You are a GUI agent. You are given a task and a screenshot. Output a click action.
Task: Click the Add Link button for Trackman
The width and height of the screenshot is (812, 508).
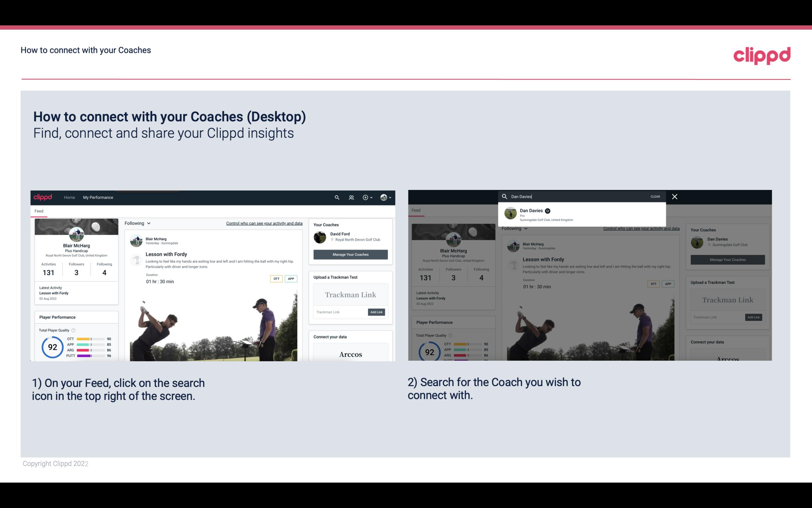[377, 312]
